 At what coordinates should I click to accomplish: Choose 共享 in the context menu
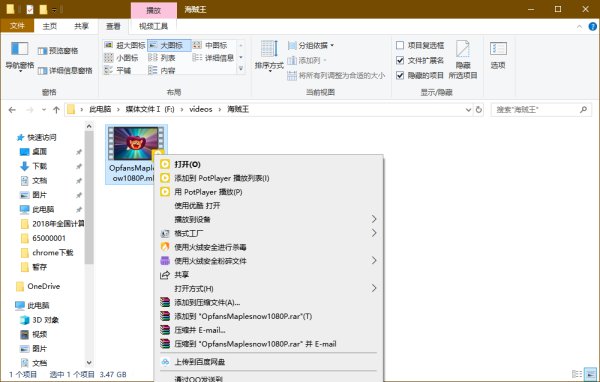coord(269,274)
